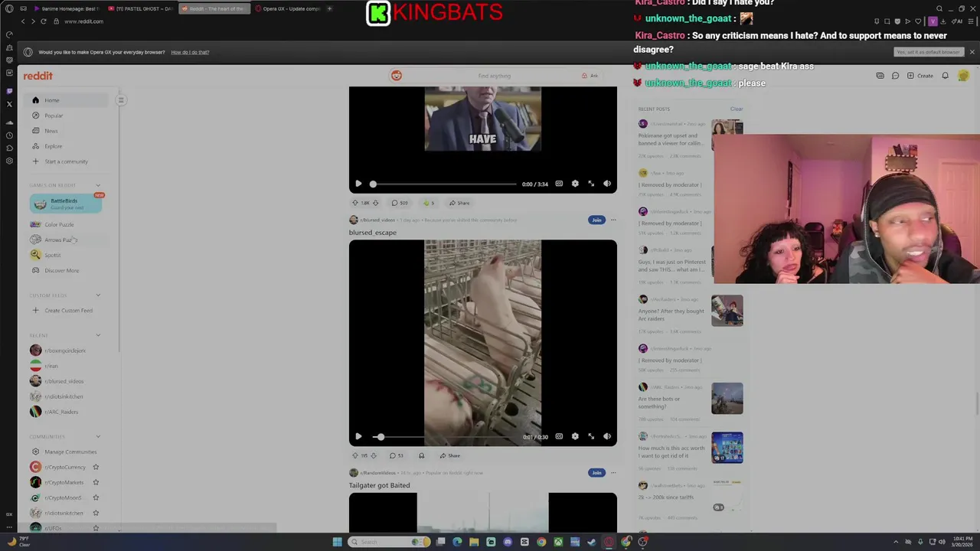
Task: Mute the blursed_escape video volume
Action: [x=607, y=436]
